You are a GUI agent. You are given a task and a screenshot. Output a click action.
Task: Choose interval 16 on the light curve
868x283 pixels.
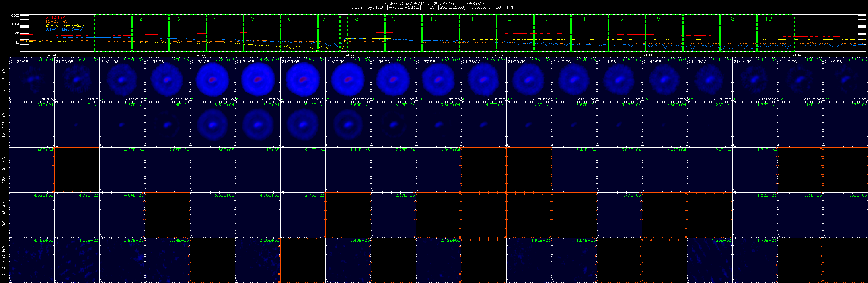[x=664, y=33]
